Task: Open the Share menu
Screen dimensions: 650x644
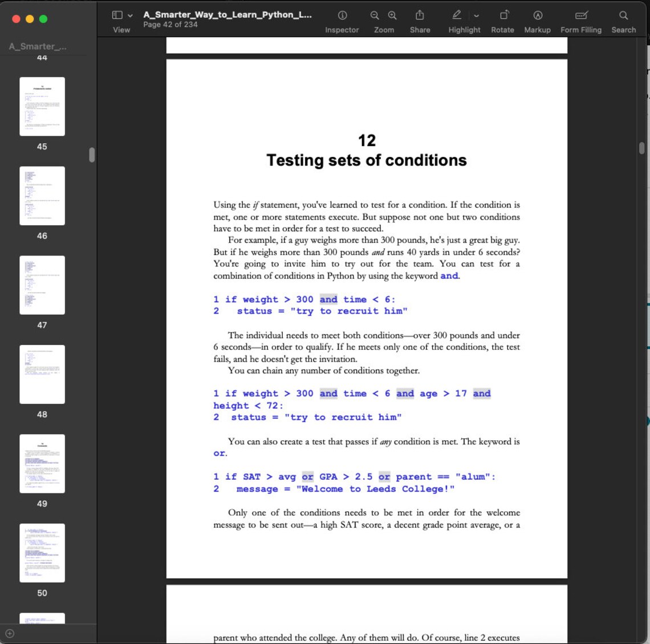Action: point(420,15)
